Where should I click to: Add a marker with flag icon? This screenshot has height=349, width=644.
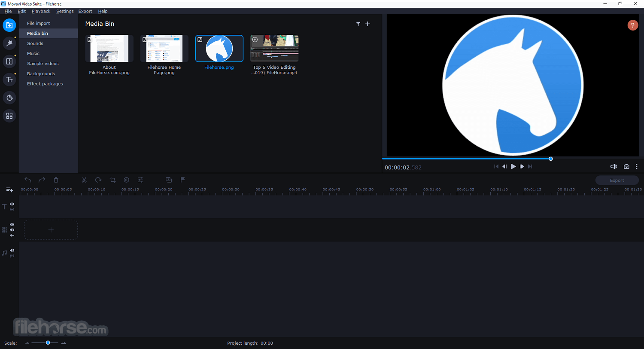182,180
